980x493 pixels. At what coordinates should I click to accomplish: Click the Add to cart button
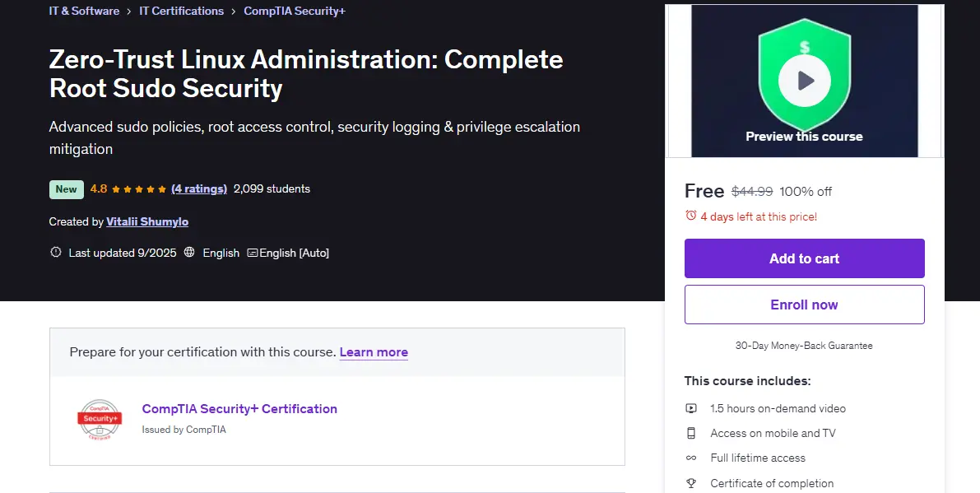[x=805, y=258]
